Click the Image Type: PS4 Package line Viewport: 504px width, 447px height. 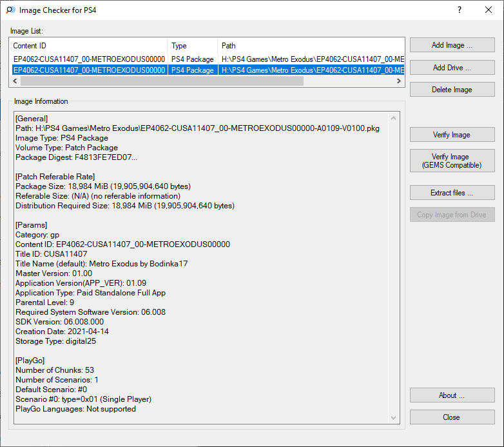(x=62, y=138)
